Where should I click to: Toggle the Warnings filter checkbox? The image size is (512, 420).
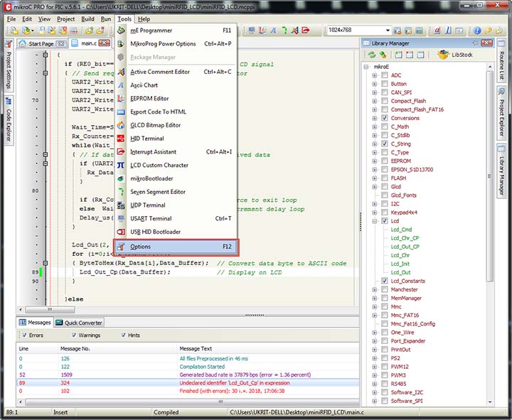click(75, 335)
